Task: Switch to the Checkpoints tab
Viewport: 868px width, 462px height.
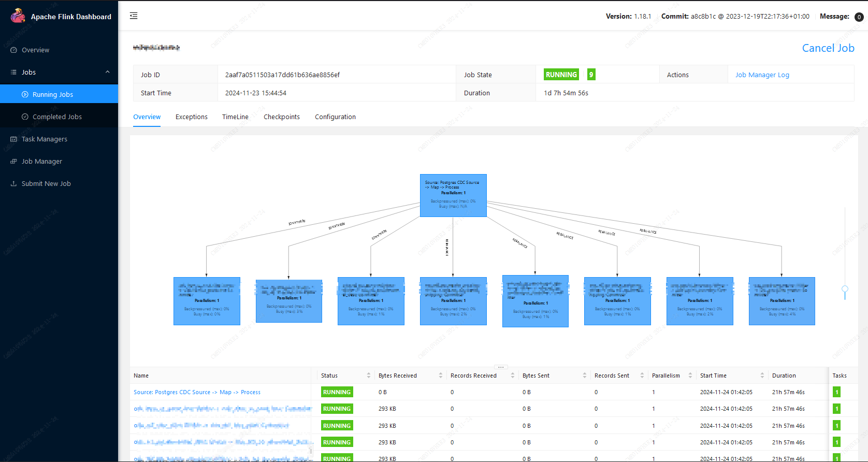Action: (x=282, y=117)
